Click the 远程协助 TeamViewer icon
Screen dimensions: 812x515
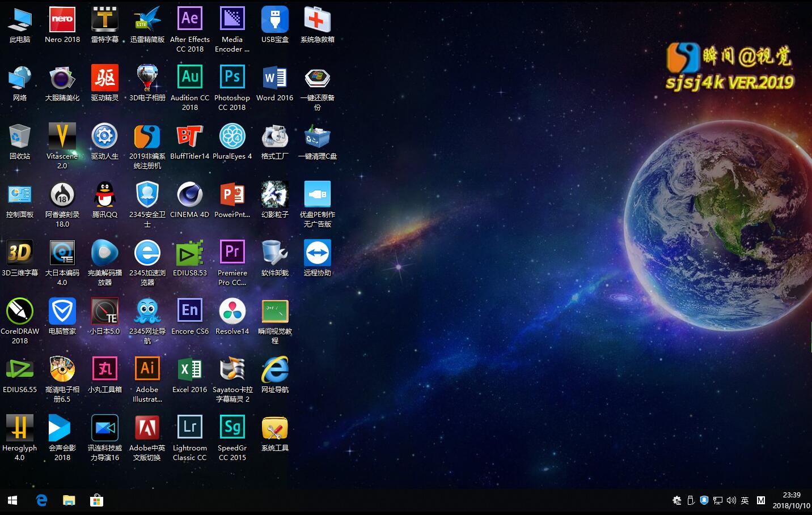pyautogui.click(x=317, y=253)
